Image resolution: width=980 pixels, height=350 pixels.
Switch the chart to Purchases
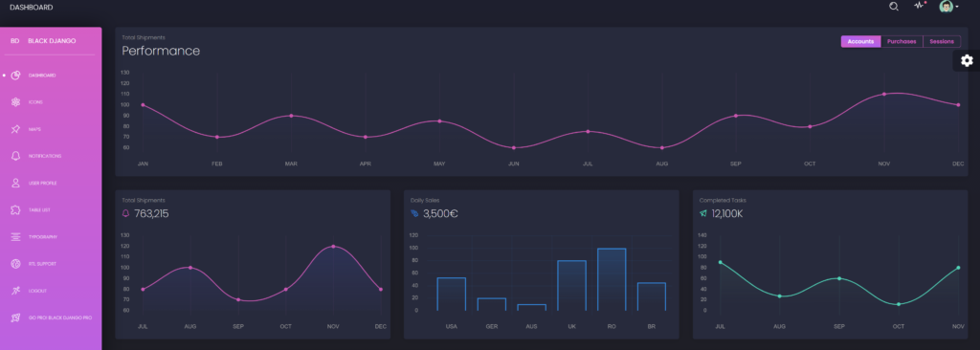[902, 41]
